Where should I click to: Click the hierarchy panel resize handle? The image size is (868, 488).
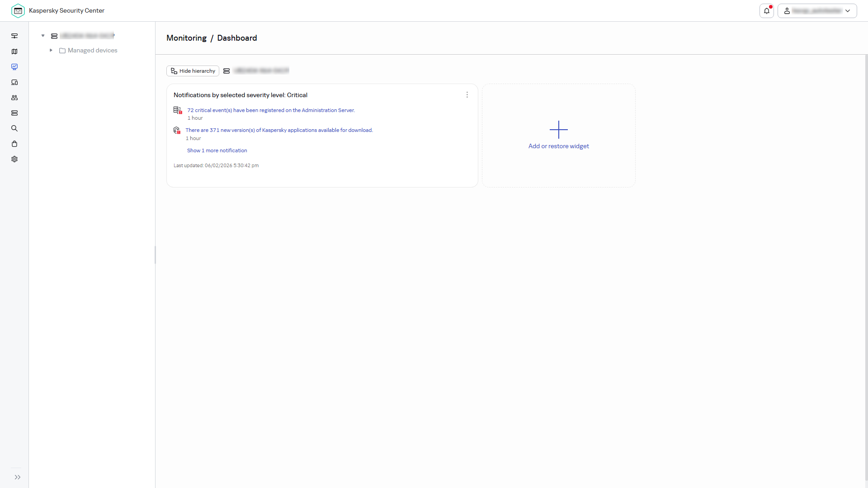pos(155,255)
